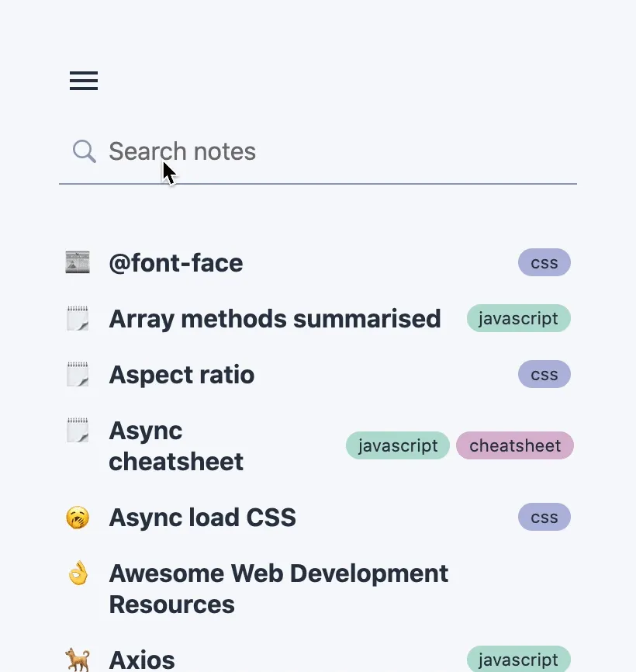Click the OK-hand emoji next to Awesome Web Development Resources
The width and height of the screenshot is (636, 672).
tap(78, 573)
